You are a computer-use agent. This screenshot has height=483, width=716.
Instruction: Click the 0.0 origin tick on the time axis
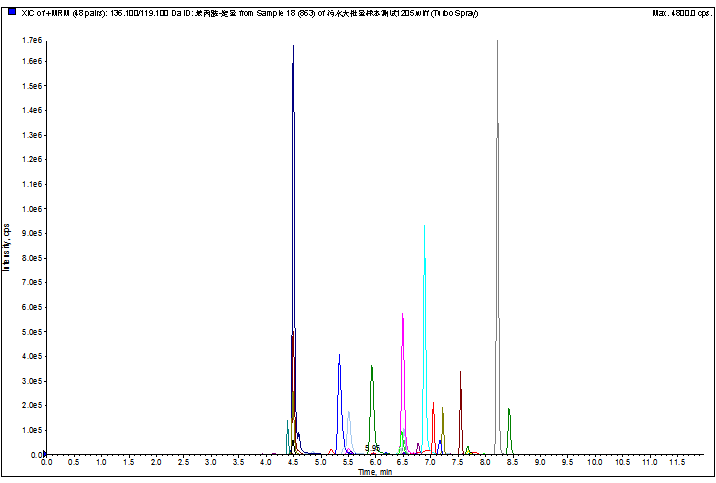45,464
